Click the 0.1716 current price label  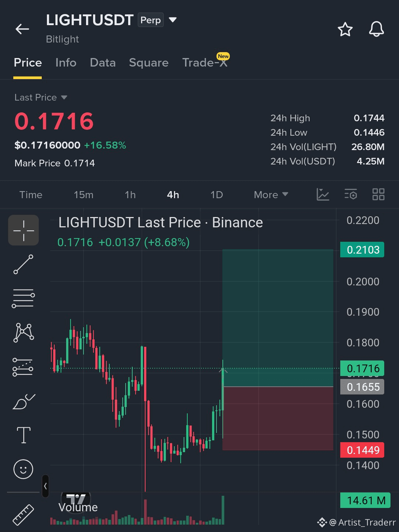tap(362, 369)
